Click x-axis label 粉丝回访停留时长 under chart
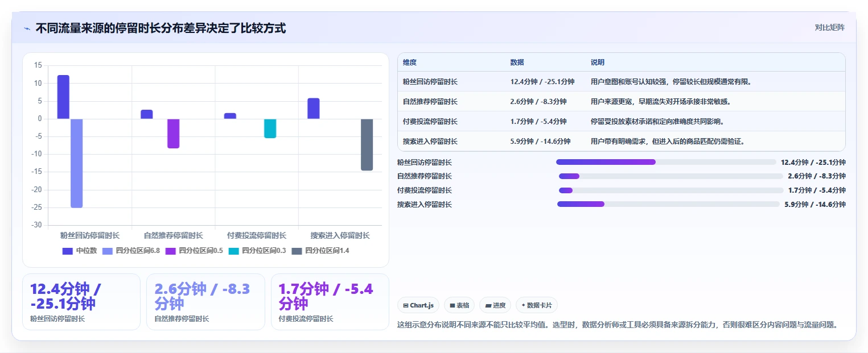 (x=90, y=235)
